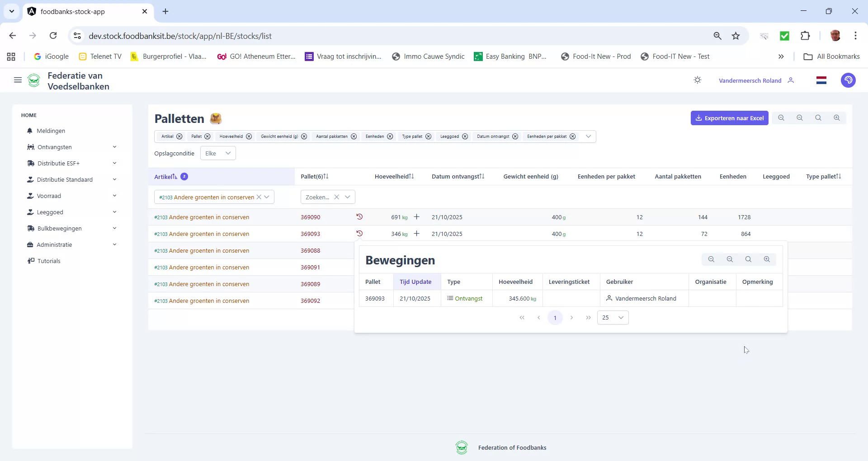The image size is (868, 461).
Task: Click the bell icon next to Meldingen
Action: (30, 131)
